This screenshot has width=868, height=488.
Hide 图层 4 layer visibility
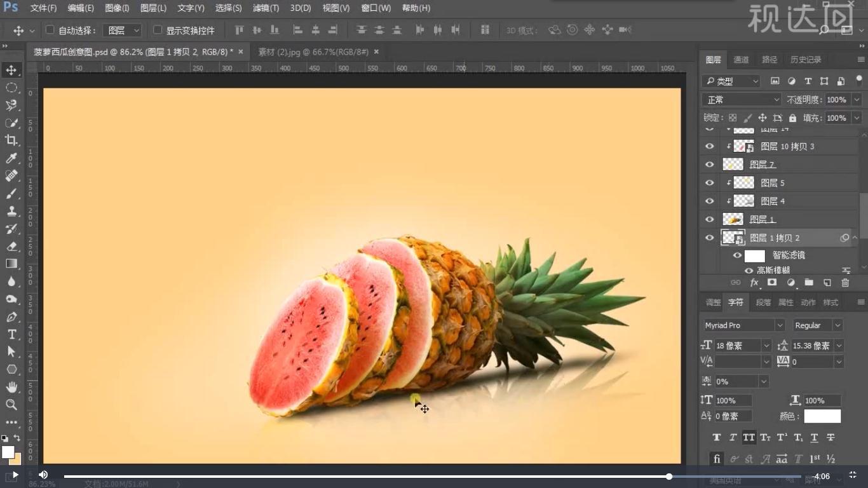click(x=710, y=201)
